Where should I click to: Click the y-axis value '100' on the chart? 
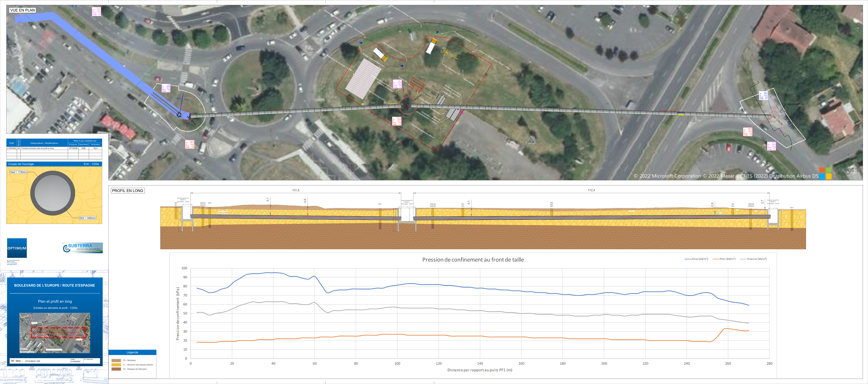click(x=184, y=268)
